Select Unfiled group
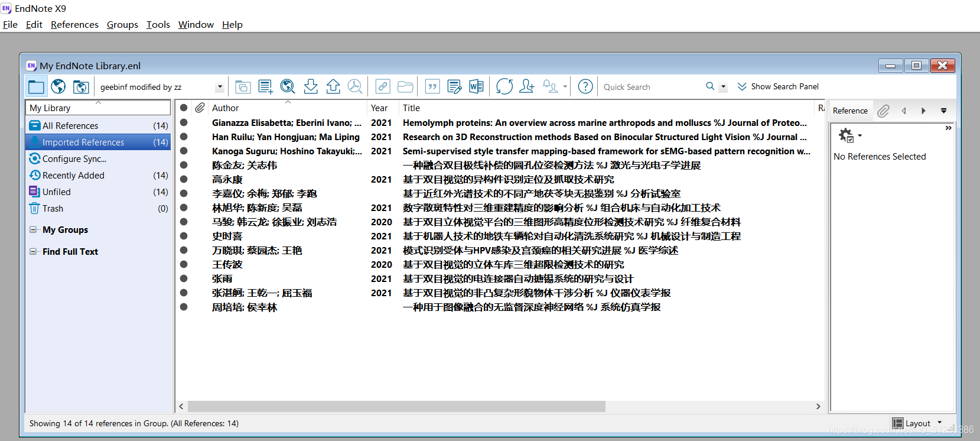The height and width of the screenshot is (441, 980). 98,192
